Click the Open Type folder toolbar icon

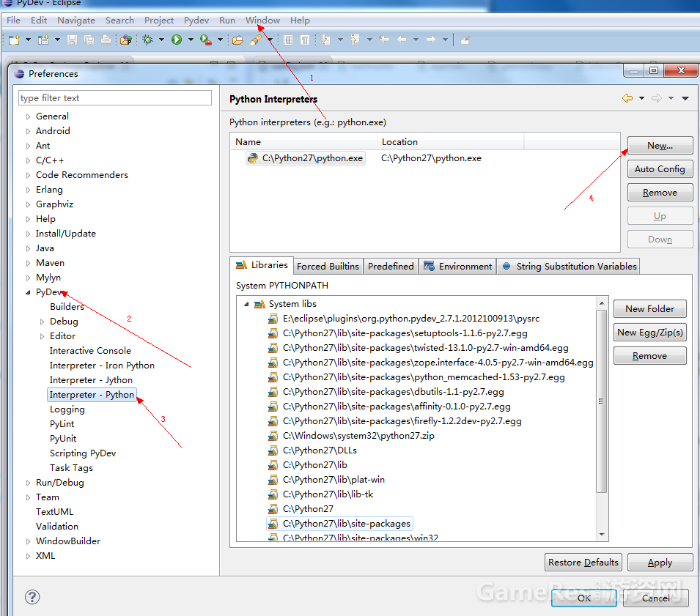238,40
